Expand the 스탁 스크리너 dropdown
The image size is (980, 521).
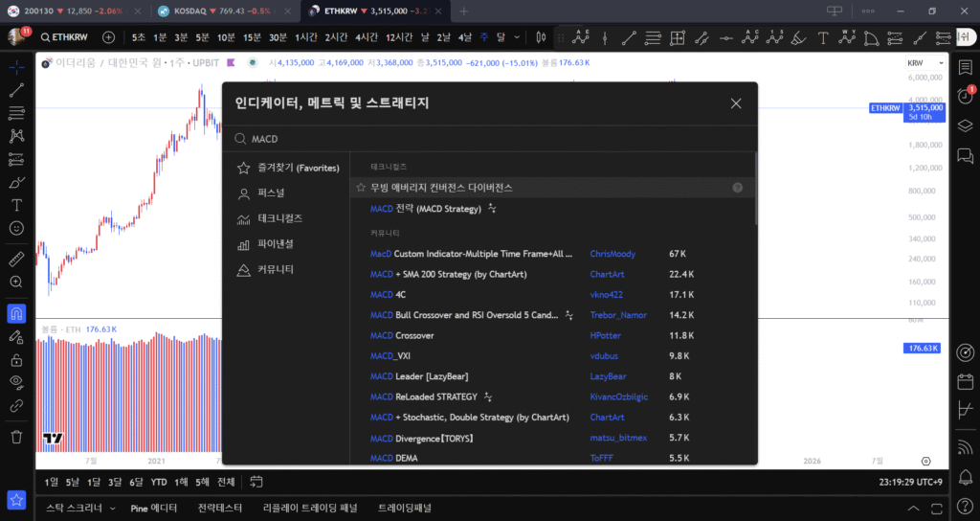[x=113, y=509]
